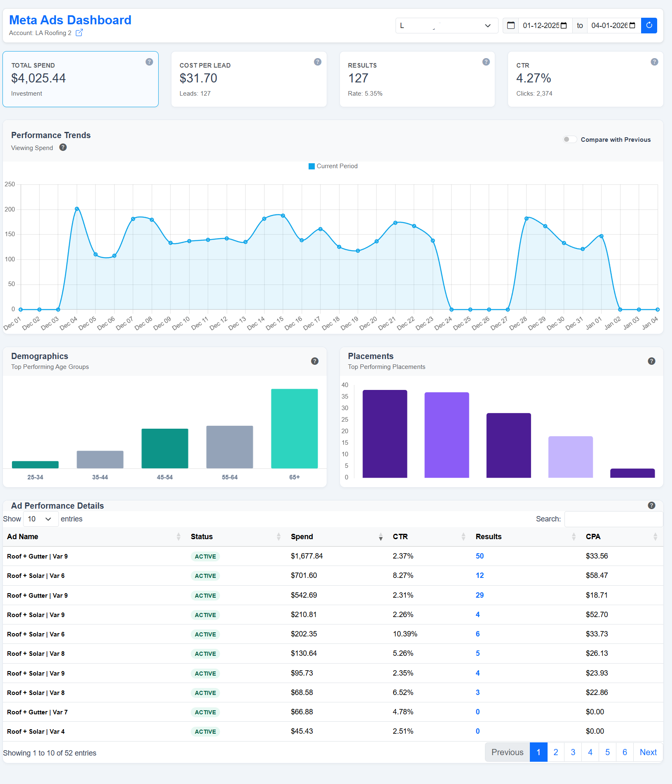The width and height of the screenshot is (672, 784).
Task: Toggle Current Period series in chart legend
Action: point(332,166)
